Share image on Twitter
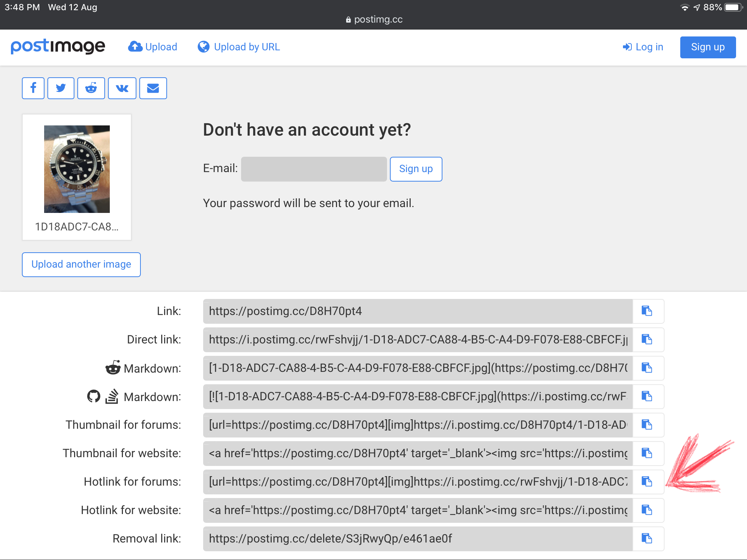Screen dimensions: 747x560 pyautogui.click(x=61, y=88)
